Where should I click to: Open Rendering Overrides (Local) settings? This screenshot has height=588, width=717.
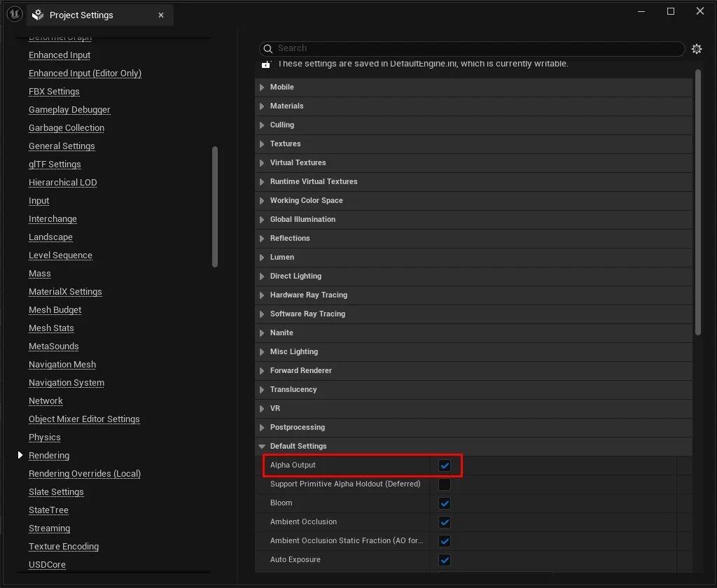(x=85, y=474)
